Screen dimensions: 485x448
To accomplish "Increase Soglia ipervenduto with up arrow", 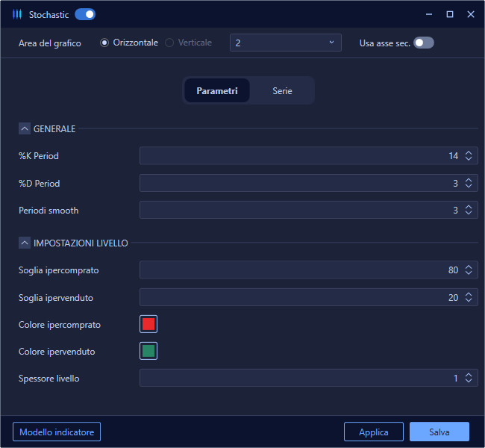I will (469, 294).
